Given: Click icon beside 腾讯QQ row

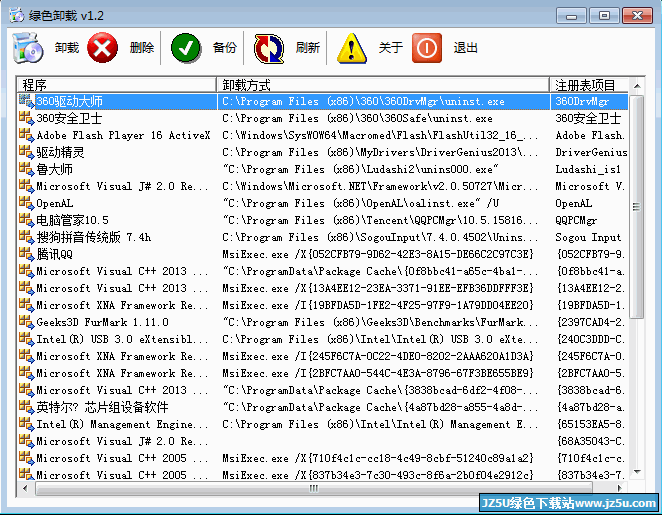Looking at the screenshot, I should [x=27, y=254].
